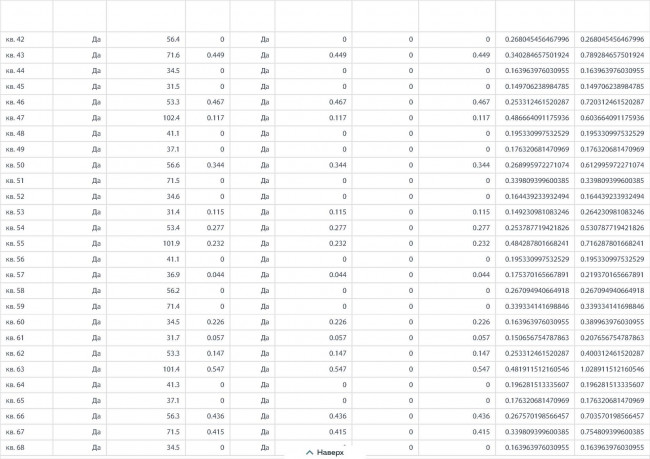Select the "кв. 65" row label
This screenshot has width=650, height=459.
tap(15, 401)
